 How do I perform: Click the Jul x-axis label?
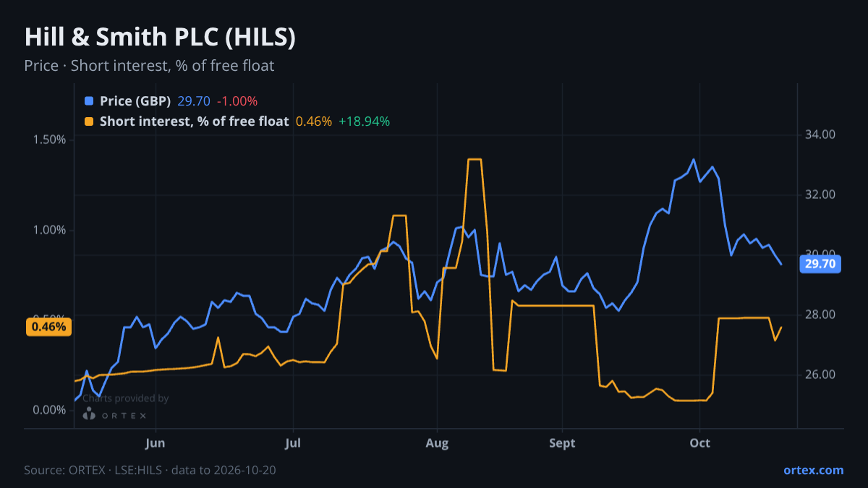coord(293,443)
